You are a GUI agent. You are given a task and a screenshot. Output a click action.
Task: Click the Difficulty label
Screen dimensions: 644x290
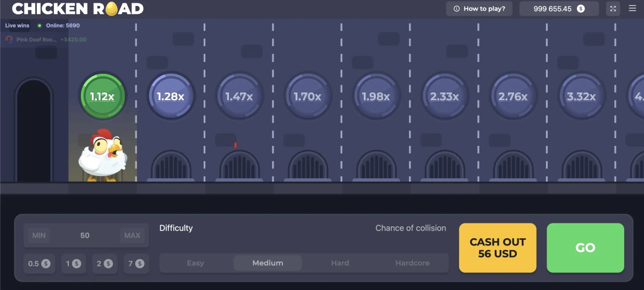(x=176, y=228)
